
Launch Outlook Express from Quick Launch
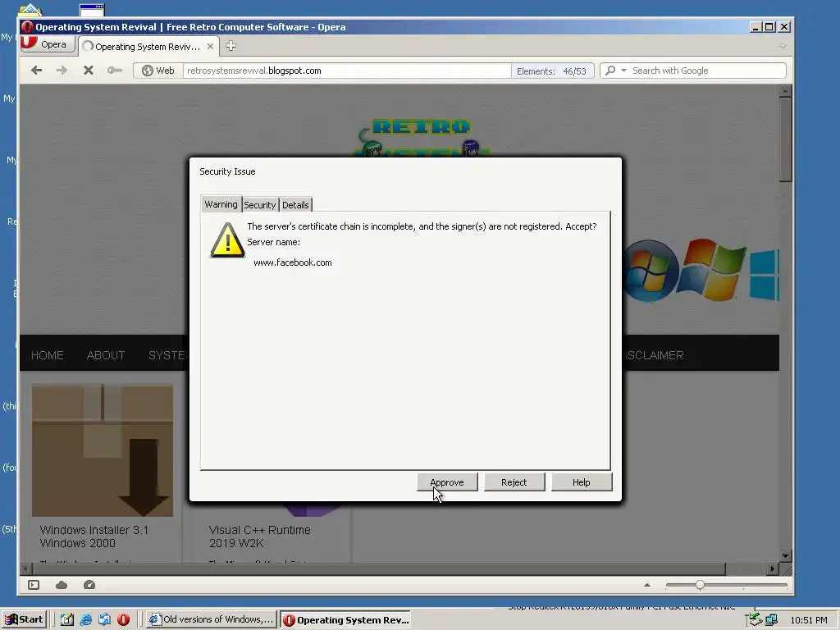pos(104,620)
